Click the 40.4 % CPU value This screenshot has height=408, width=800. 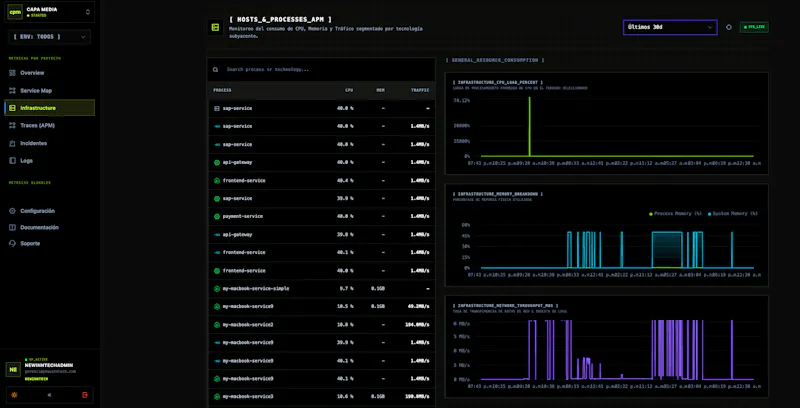(345, 181)
